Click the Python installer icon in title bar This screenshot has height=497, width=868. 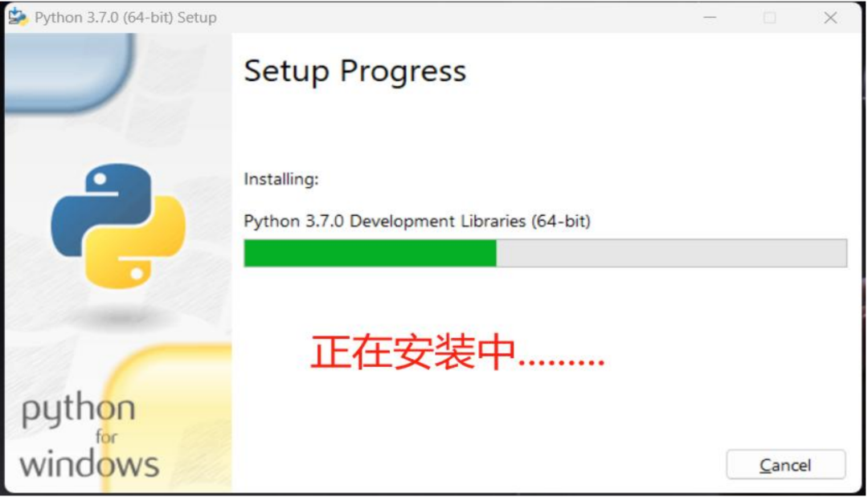coord(18,17)
